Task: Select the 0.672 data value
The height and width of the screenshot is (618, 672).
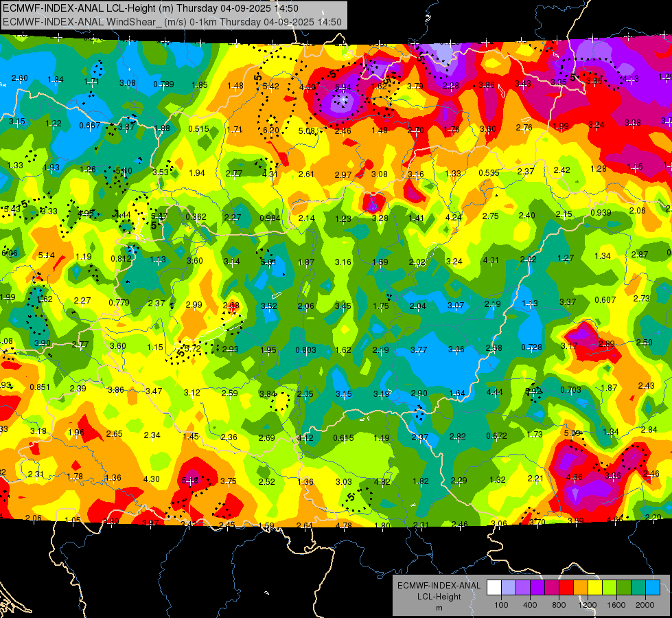Action: click(497, 436)
